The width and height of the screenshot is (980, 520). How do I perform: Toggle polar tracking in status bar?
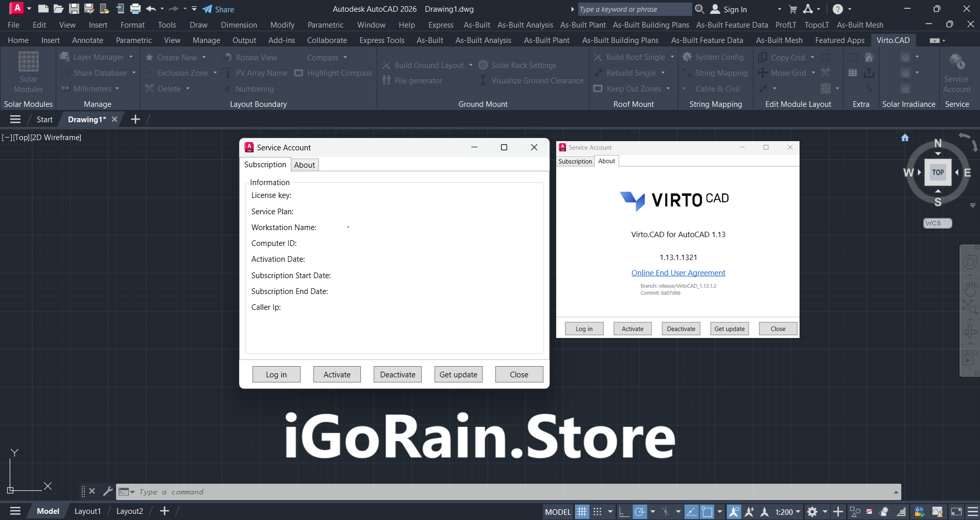tap(640, 511)
